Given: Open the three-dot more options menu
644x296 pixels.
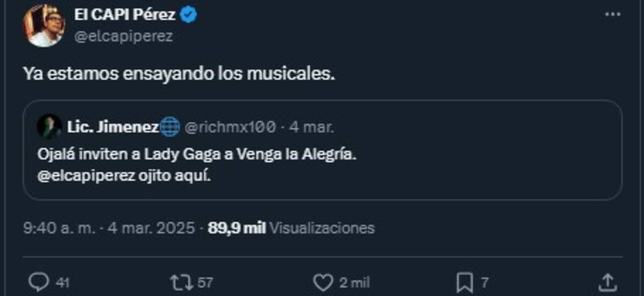Looking at the screenshot, I should [612, 15].
